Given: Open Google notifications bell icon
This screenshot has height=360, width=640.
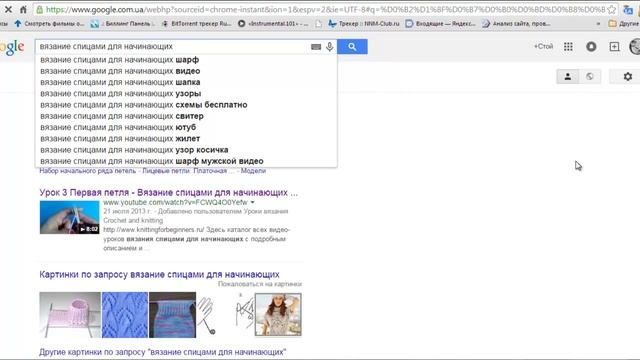Looking at the screenshot, I should [x=591, y=47].
